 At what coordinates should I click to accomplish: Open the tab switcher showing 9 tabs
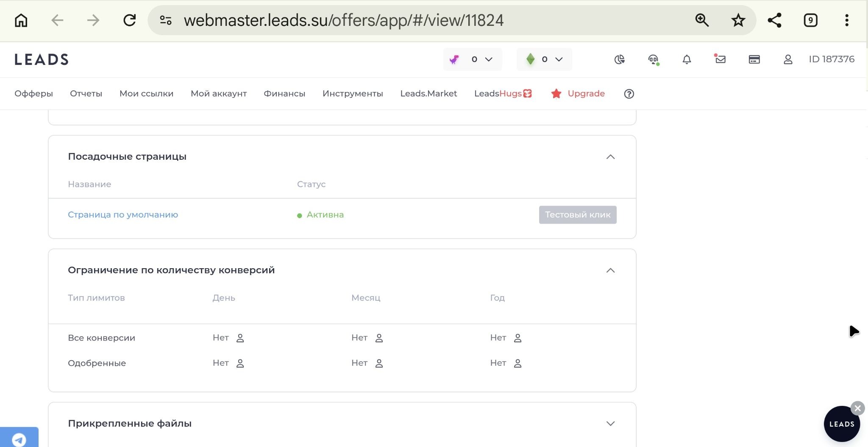click(x=810, y=20)
